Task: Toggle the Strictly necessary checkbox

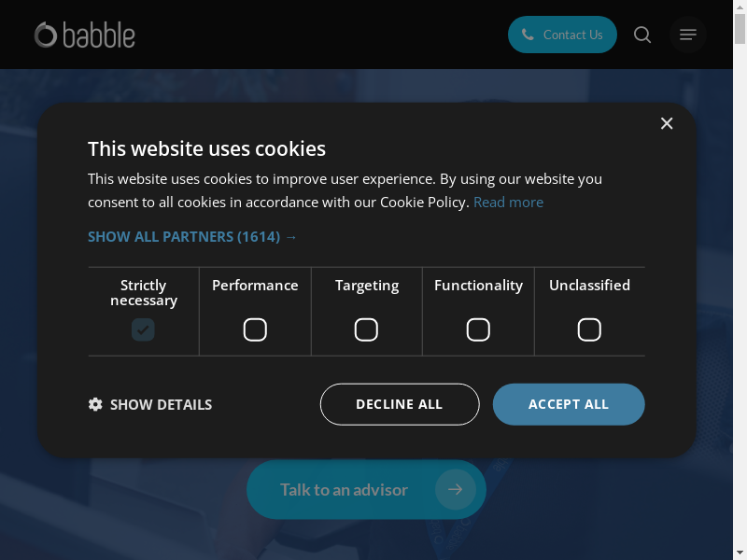Action: 143,329
